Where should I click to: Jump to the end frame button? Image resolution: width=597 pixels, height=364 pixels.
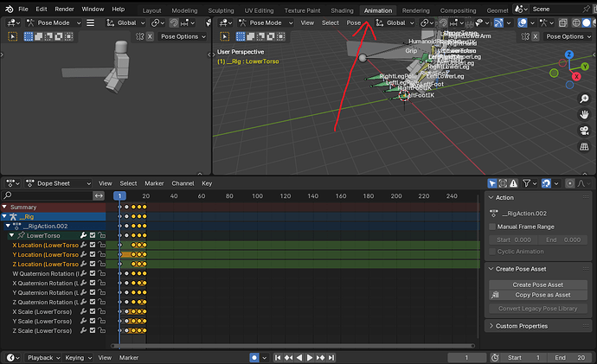[x=331, y=358]
